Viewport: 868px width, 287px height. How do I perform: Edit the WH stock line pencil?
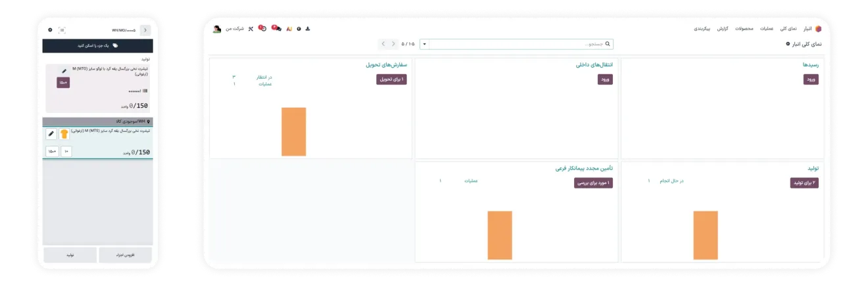(51, 134)
